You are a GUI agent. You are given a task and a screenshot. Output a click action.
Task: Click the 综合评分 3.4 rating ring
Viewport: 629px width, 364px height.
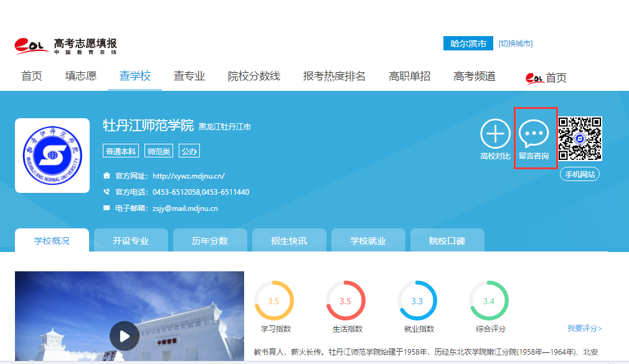(489, 301)
